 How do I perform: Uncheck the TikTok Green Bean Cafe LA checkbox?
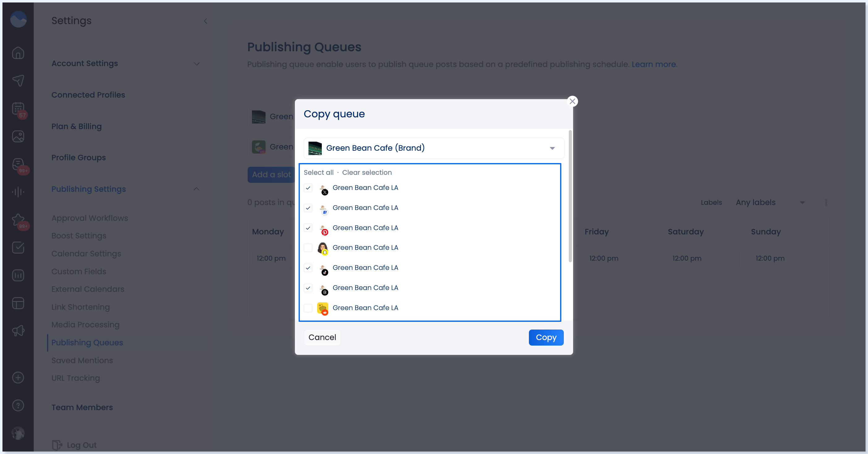(x=308, y=268)
